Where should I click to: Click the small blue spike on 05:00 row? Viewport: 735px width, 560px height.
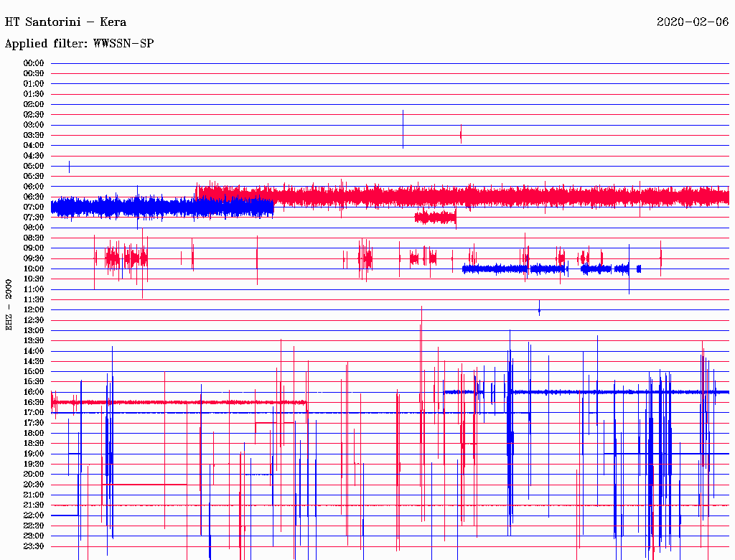tap(69, 166)
